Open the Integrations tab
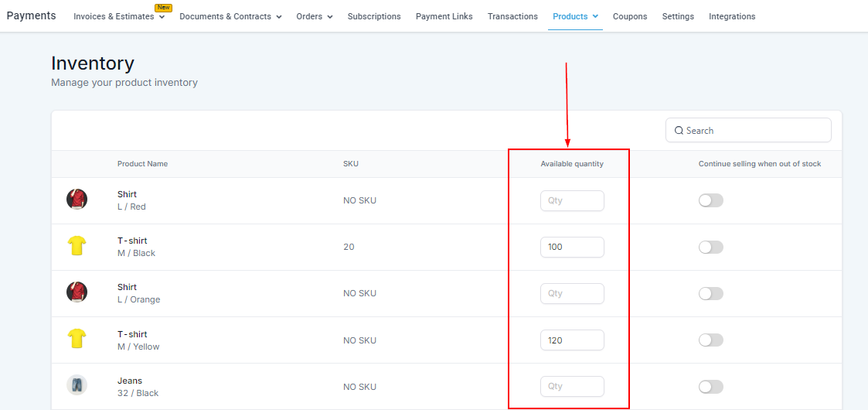Viewport: 868px width, 410px height. pyautogui.click(x=732, y=16)
